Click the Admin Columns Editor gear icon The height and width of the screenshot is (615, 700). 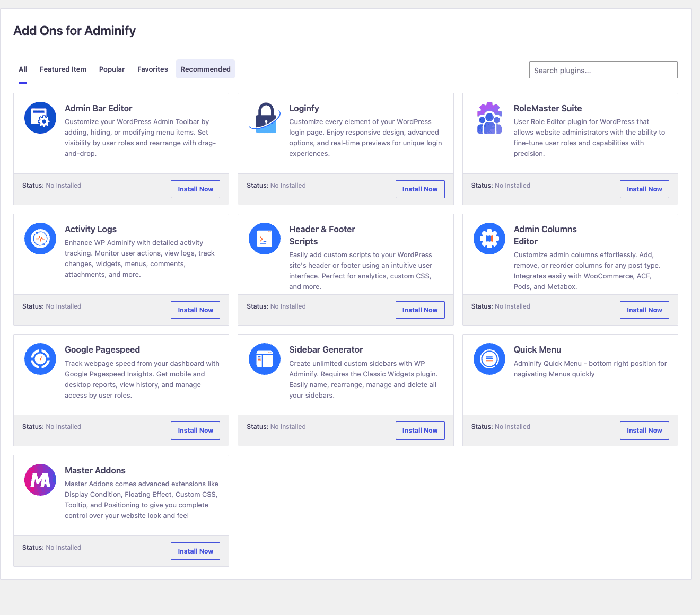pyautogui.click(x=489, y=239)
